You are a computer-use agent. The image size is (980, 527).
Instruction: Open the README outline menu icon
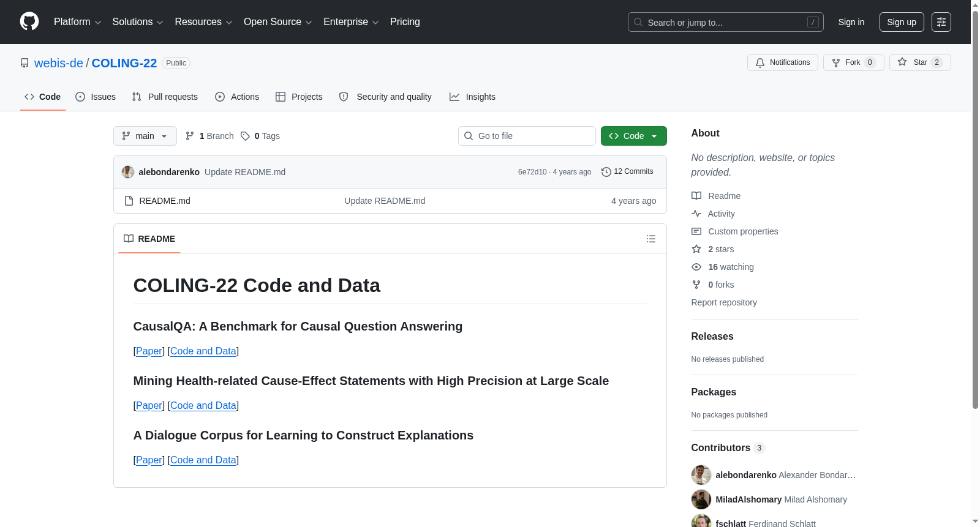tap(651, 239)
